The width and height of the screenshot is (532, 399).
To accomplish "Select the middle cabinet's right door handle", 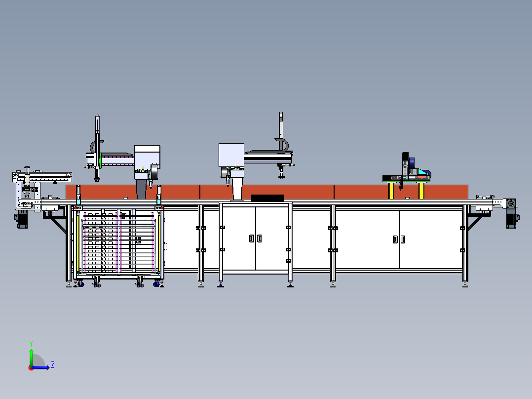I will tap(259, 239).
